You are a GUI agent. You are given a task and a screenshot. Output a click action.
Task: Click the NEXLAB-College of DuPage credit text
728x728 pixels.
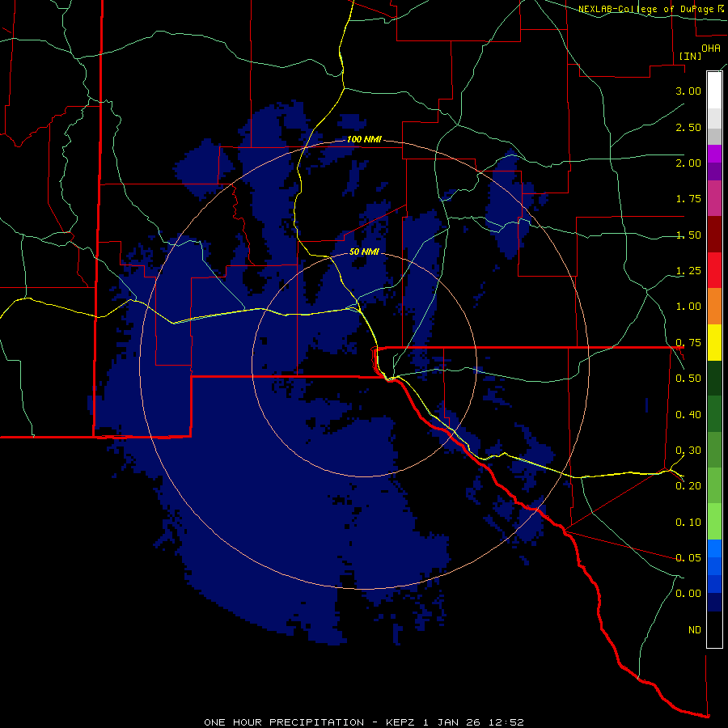[647, 9]
